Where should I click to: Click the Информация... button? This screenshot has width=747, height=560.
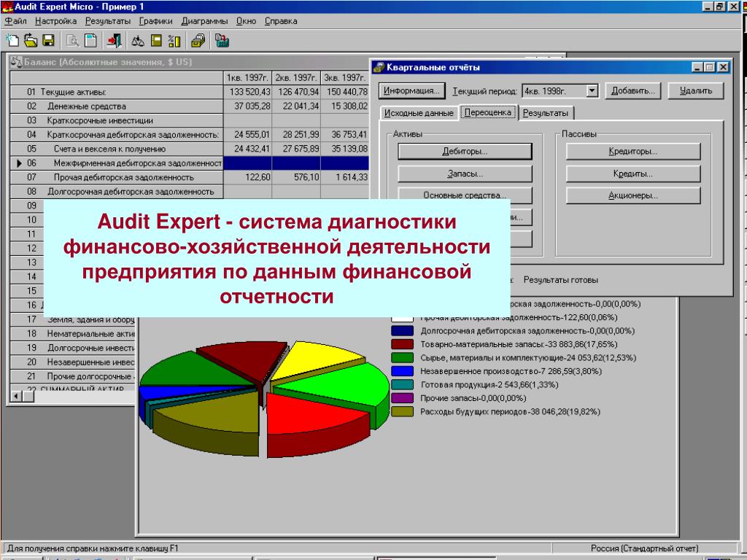click(x=411, y=90)
